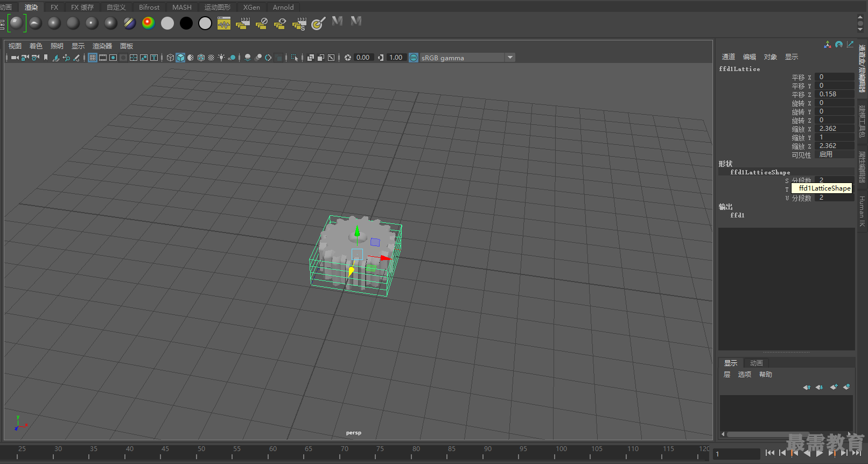The width and height of the screenshot is (868, 464).
Task: Switch to the Arnold shelf tab
Action: (x=283, y=7)
